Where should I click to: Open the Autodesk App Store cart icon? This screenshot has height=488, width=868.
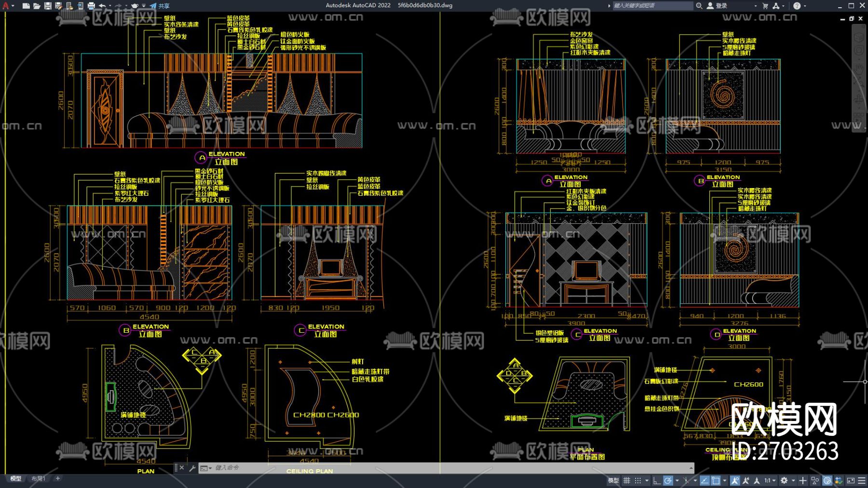click(765, 6)
